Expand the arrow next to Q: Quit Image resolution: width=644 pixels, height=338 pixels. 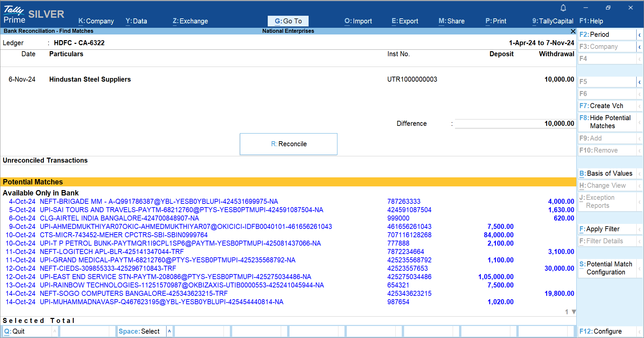(x=55, y=331)
